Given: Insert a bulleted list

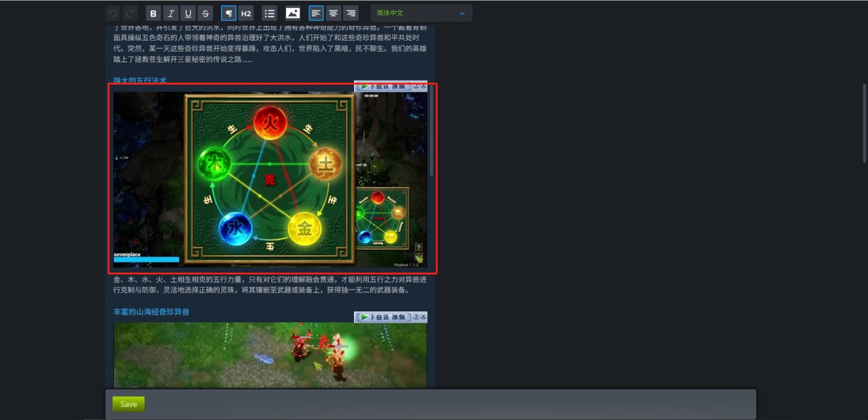Looking at the screenshot, I should (269, 13).
